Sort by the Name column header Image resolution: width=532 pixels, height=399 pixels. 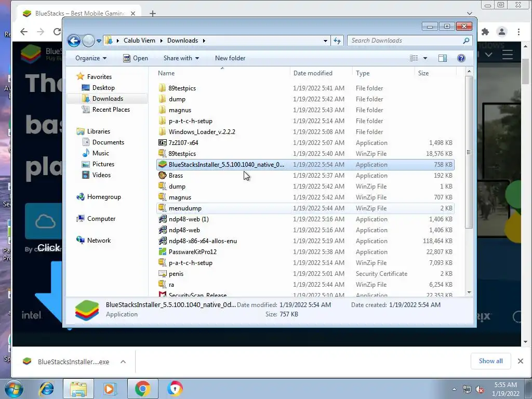pyautogui.click(x=222, y=73)
